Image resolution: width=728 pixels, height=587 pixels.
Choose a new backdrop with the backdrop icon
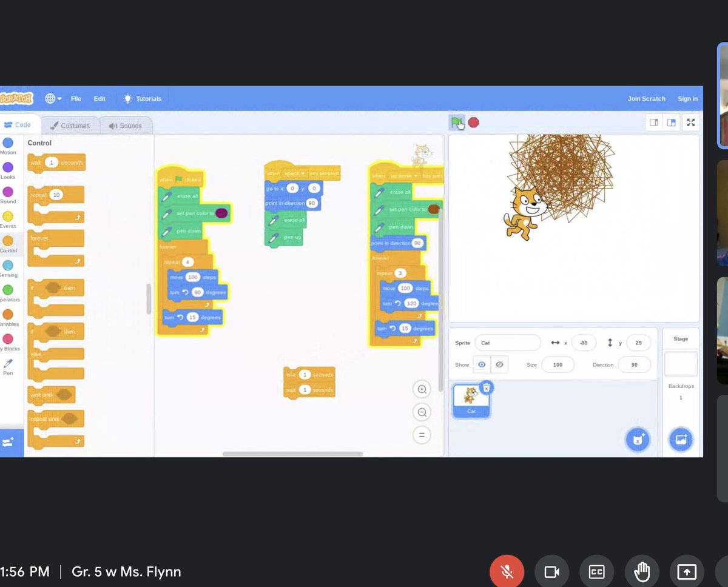681,439
